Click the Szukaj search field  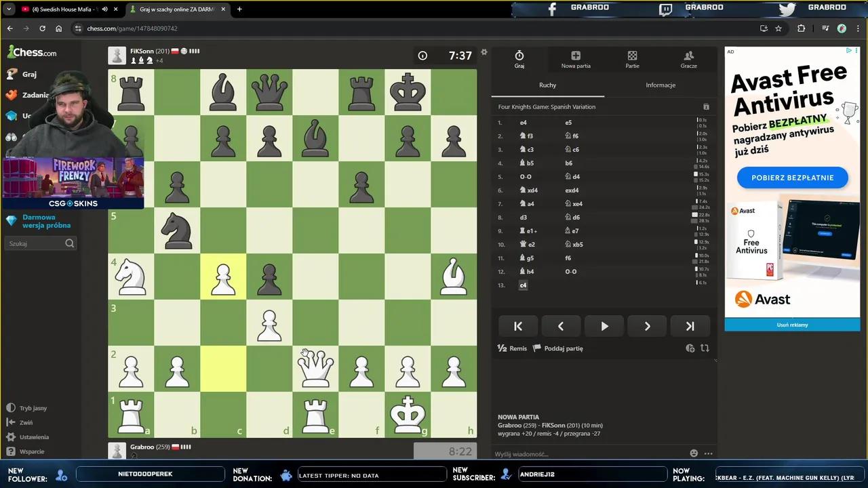[x=35, y=243]
